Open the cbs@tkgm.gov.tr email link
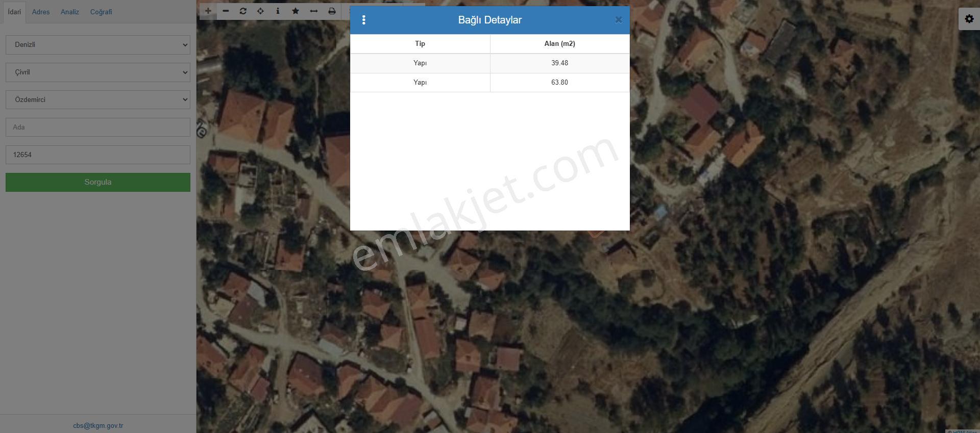The height and width of the screenshot is (433, 980). point(98,425)
